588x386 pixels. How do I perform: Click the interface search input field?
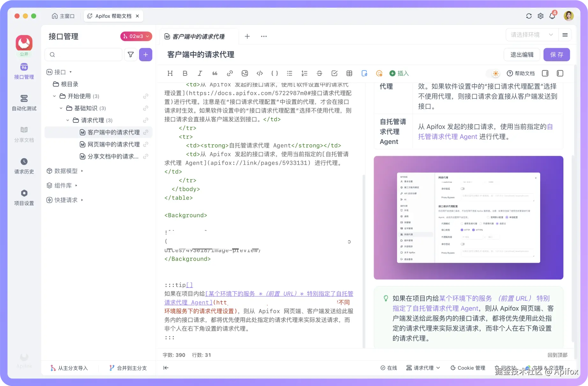point(84,55)
